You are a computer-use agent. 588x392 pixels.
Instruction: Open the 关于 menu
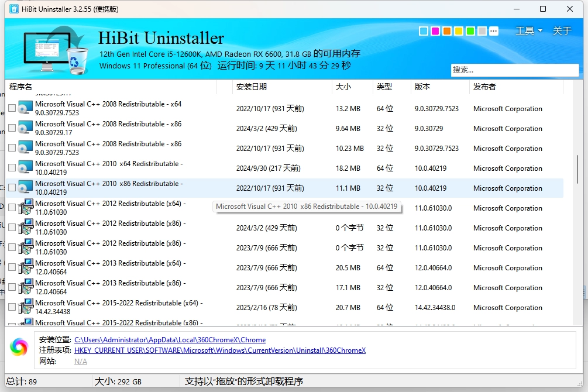[x=562, y=30]
